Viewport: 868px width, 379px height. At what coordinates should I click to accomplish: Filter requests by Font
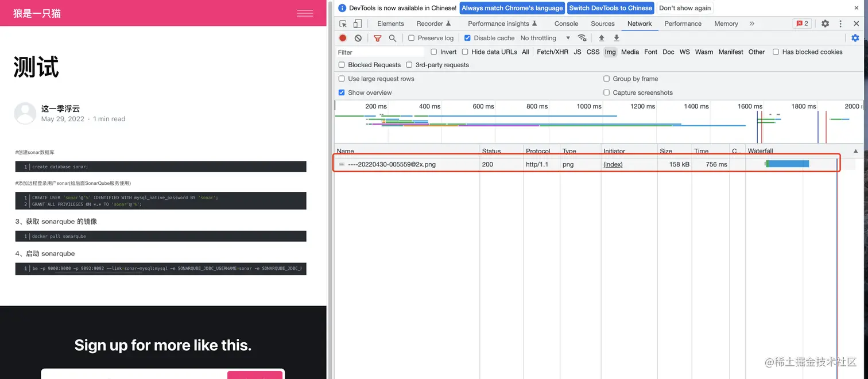click(x=650, y=52)
